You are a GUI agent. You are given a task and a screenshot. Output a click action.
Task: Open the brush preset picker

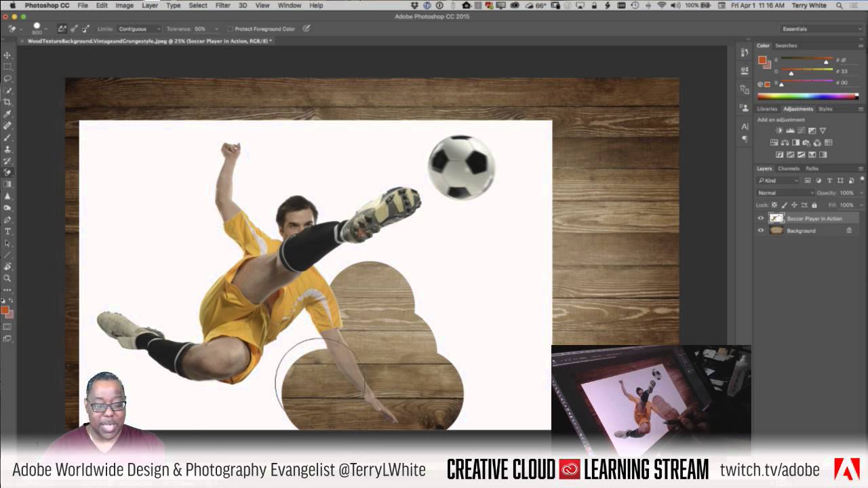pos(39,29)
